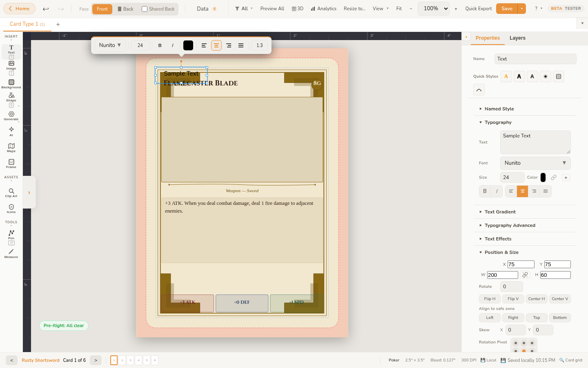Open the Generate tool
Viewport: 588px width, 368px height.
pos(11,116)
